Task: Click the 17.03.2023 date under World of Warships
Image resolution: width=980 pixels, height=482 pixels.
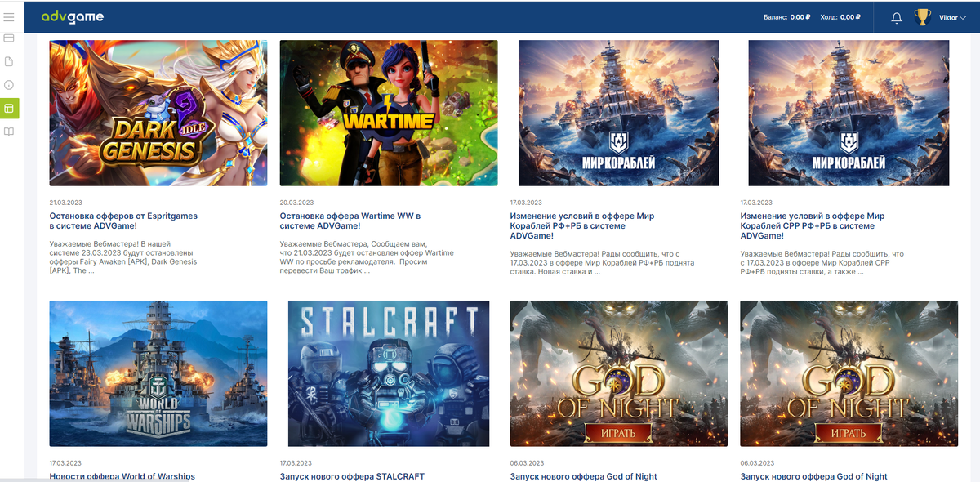Action: pyautogui.click(x=65, y=462)
